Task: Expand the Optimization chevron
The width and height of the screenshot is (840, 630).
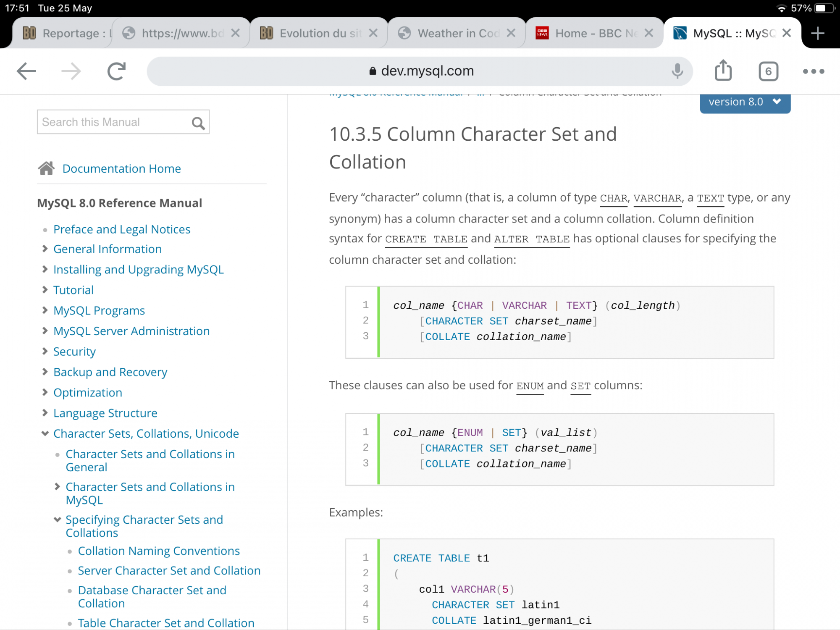Action: 45,392
